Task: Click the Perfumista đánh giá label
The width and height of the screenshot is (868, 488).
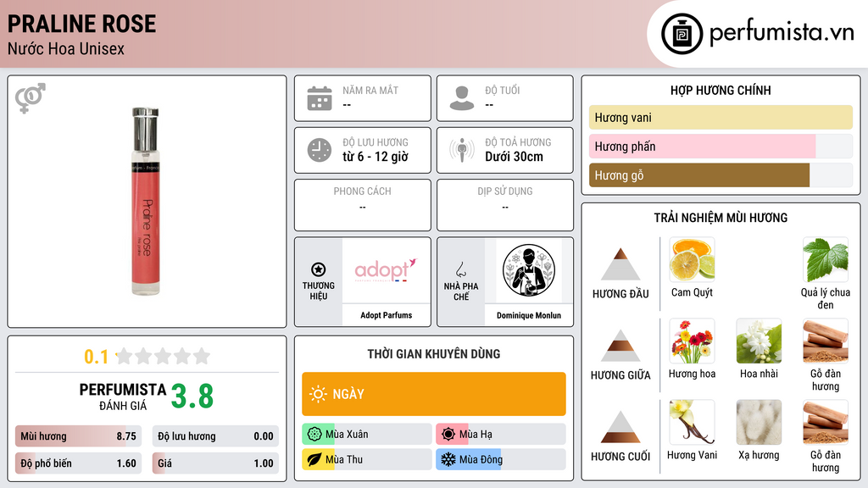Action: pos(123,396)
